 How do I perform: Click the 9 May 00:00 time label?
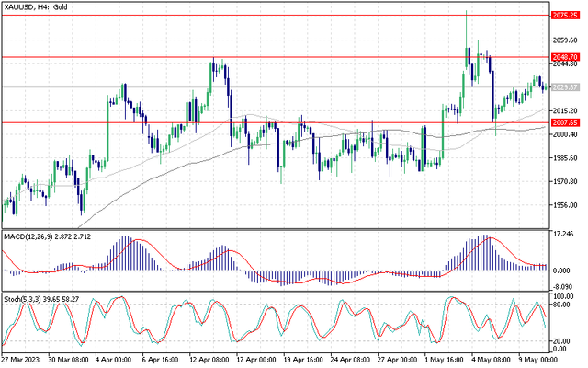(536, 361)
